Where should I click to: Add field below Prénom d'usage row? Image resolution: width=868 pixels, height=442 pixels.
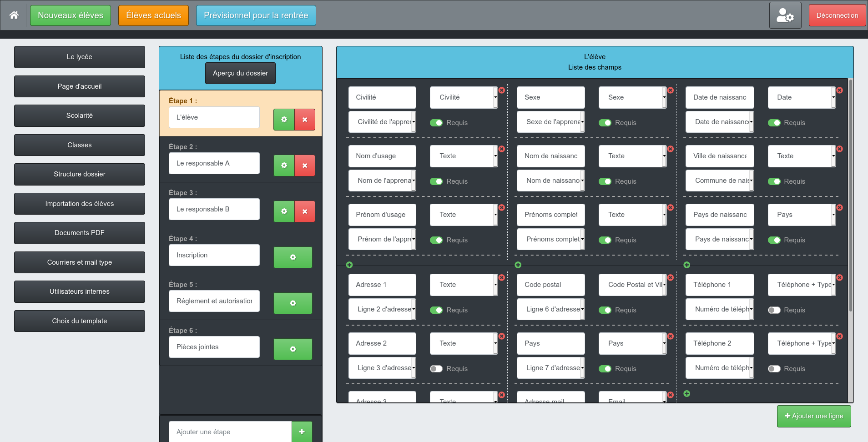349,265
